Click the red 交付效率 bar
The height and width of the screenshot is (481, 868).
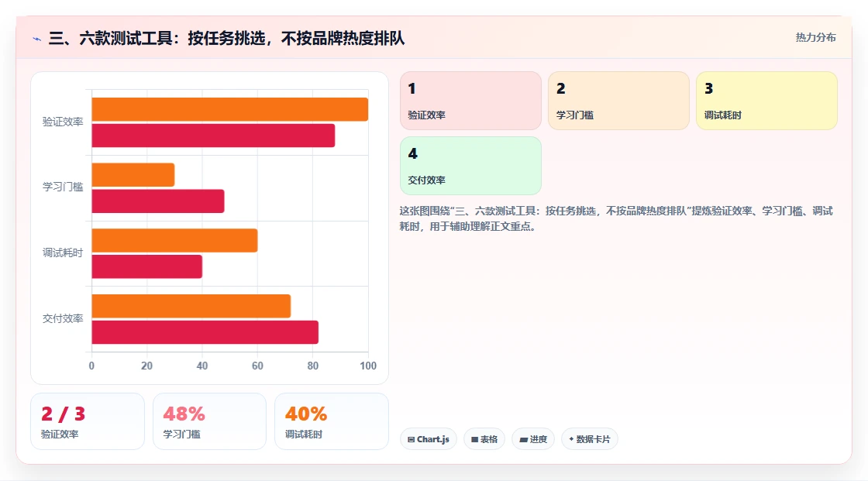[205, 332]
